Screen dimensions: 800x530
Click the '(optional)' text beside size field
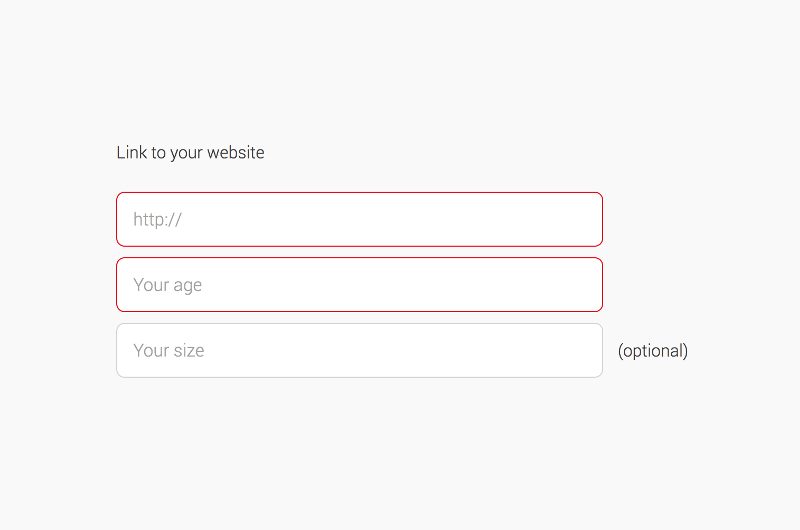[652, 351]
